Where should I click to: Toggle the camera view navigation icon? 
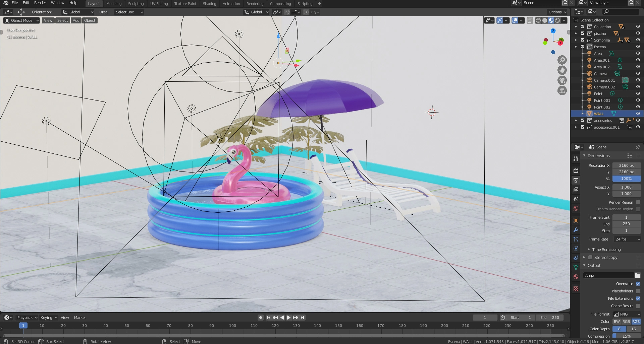coord(562,80)
